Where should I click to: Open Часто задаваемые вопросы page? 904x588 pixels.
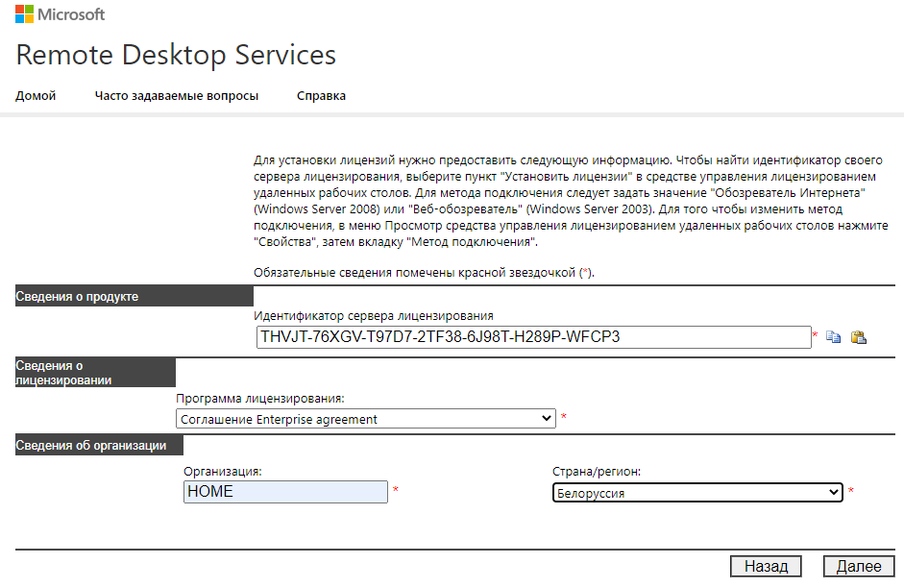tap(176, 96)
